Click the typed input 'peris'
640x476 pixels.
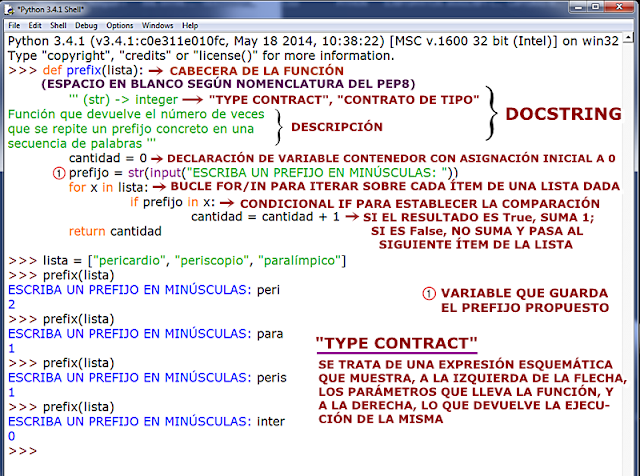(x=271, y=378)
